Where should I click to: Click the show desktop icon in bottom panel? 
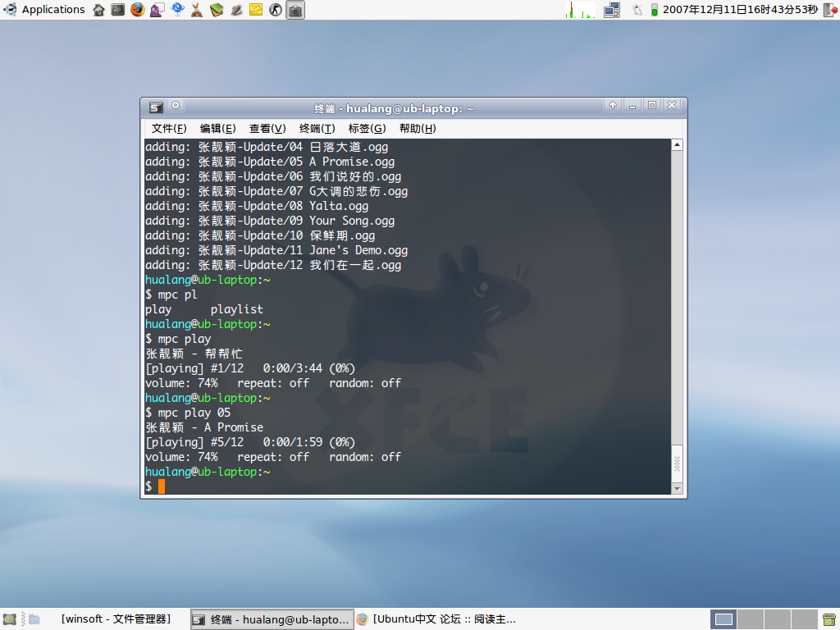click(x=10, y=619)
